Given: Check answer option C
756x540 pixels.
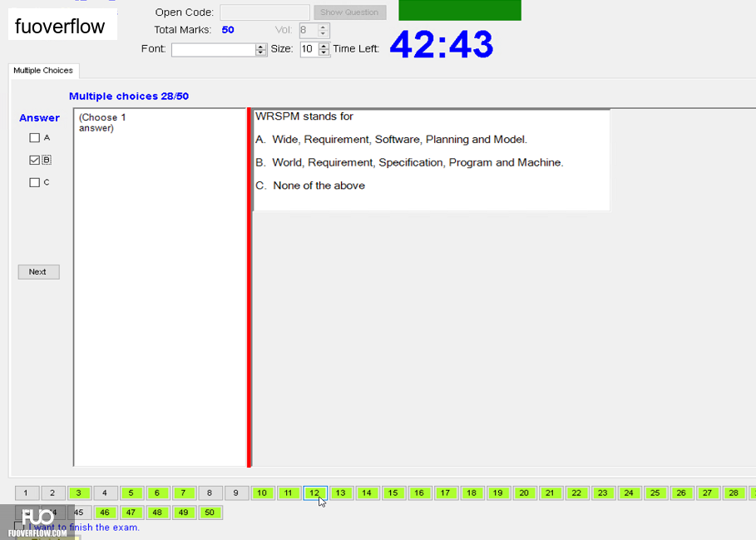Looking at the screenshot, I should click(x=34, y=182).
